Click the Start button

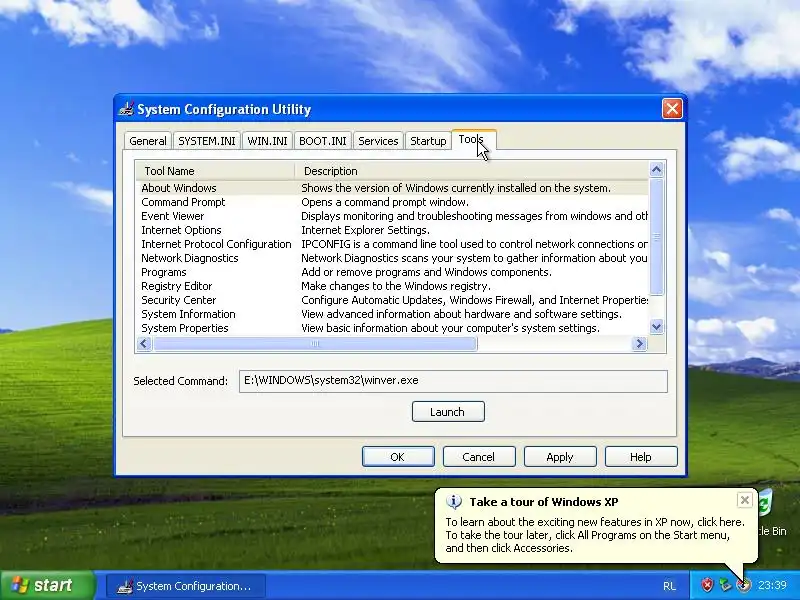click(x=47, y=585)
